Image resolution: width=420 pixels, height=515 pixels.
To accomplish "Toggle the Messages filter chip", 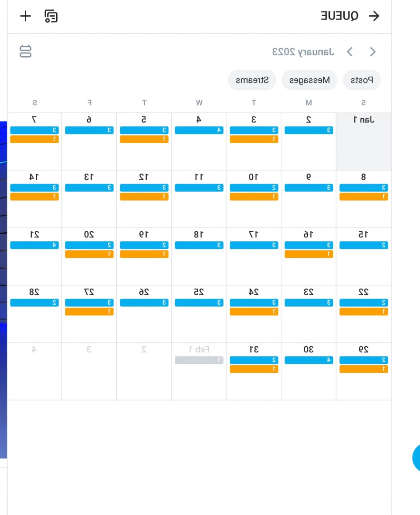I will point(309,80).
